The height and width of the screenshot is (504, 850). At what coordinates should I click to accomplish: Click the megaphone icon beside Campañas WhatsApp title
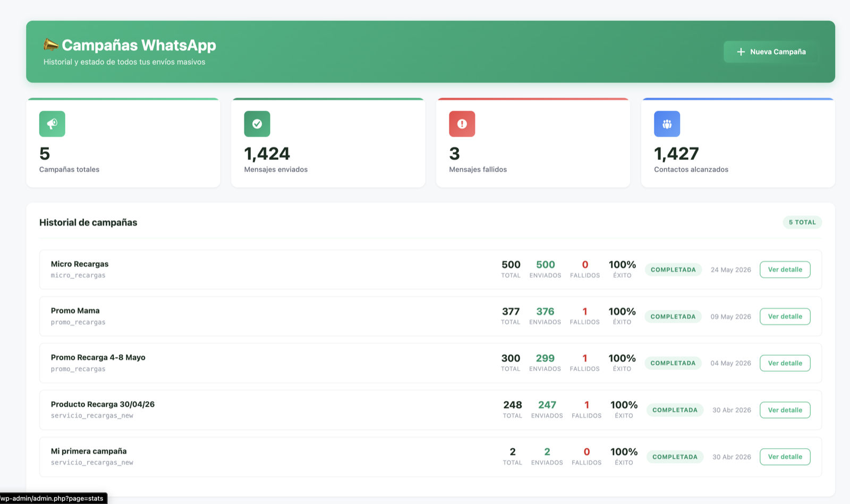tap(51, 45)
